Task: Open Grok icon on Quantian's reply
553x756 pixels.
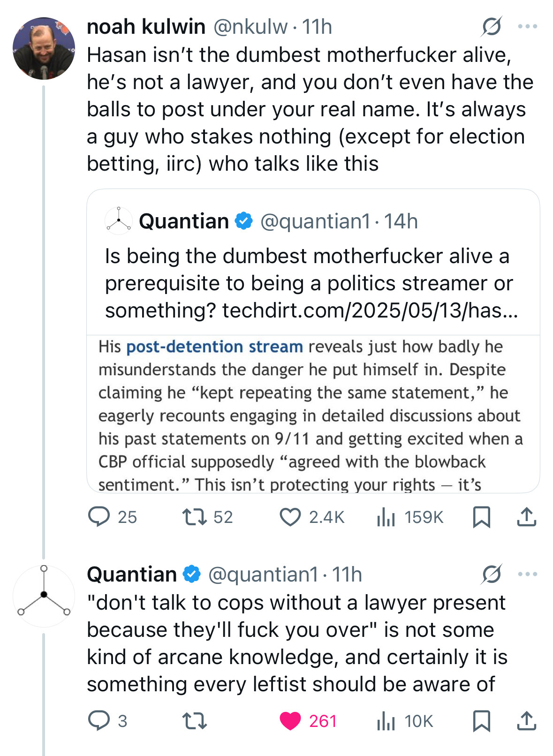Action: pyautogui.click(x=491, y=574)
